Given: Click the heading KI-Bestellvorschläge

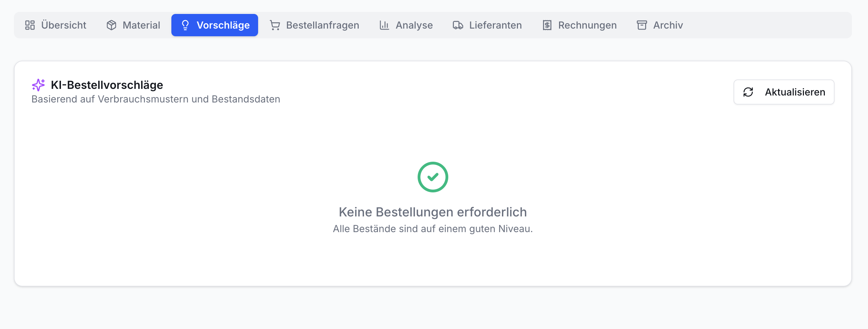Looking at the screenshot, I should pos(107,85).
